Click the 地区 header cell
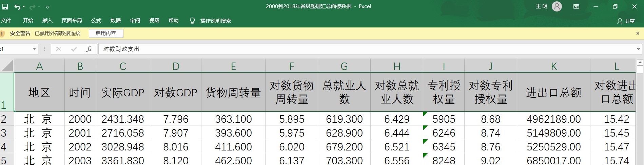 point(39,92)
